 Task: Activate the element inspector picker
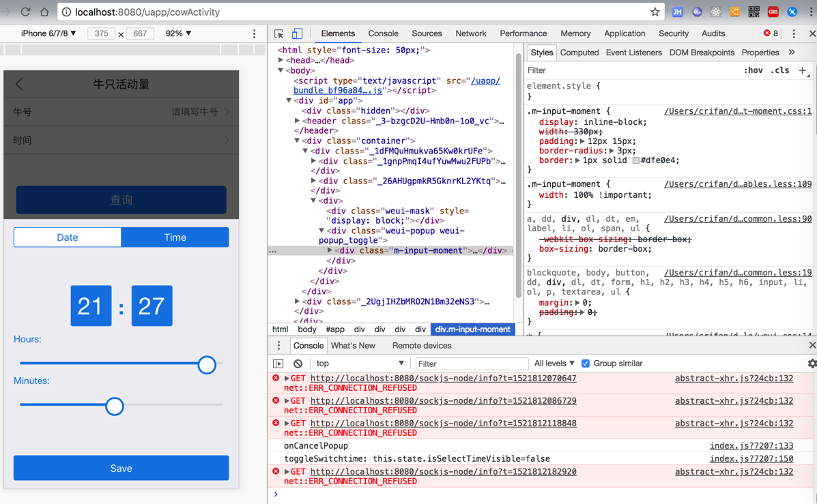[278, 34]
